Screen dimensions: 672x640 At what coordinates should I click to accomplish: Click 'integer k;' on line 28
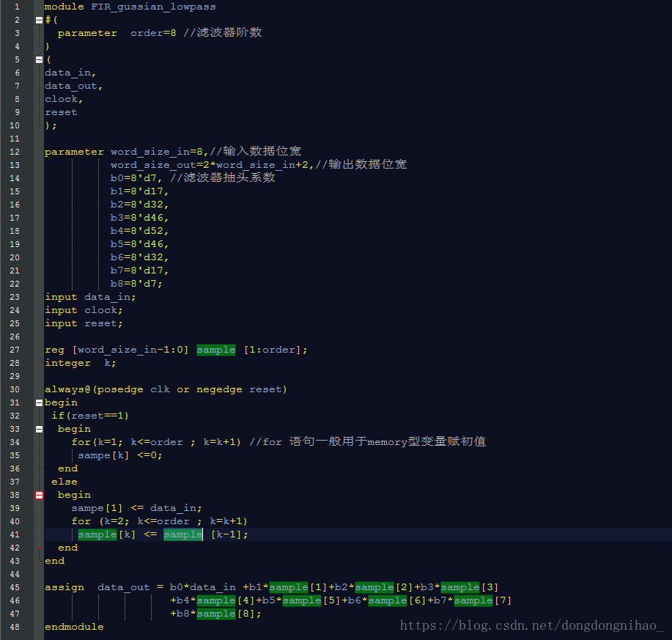81,363
